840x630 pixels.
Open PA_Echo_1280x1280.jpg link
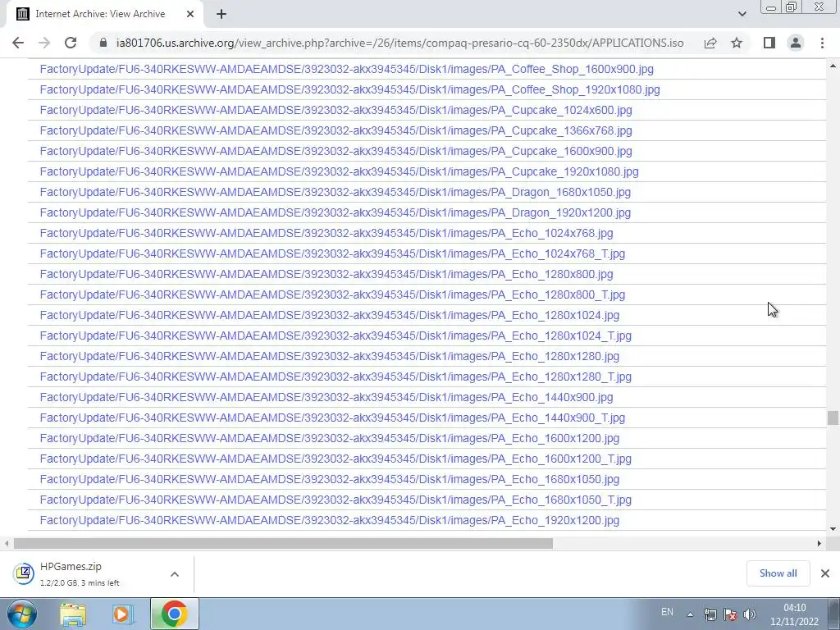(x=330, y=356)
